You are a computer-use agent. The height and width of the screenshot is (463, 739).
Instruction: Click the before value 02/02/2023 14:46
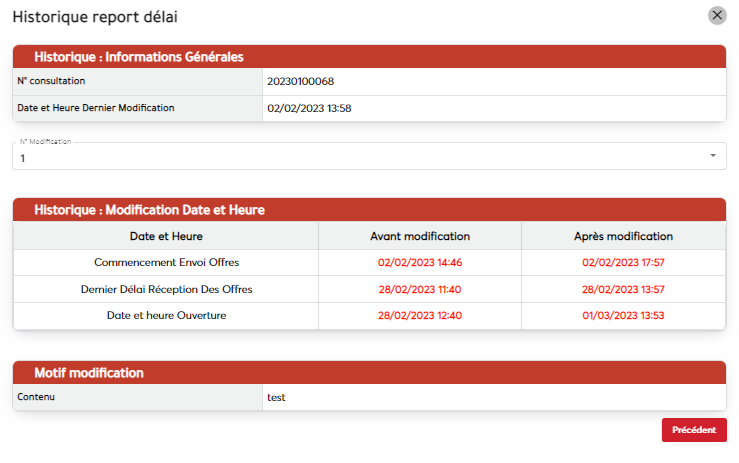click(420, 263)
